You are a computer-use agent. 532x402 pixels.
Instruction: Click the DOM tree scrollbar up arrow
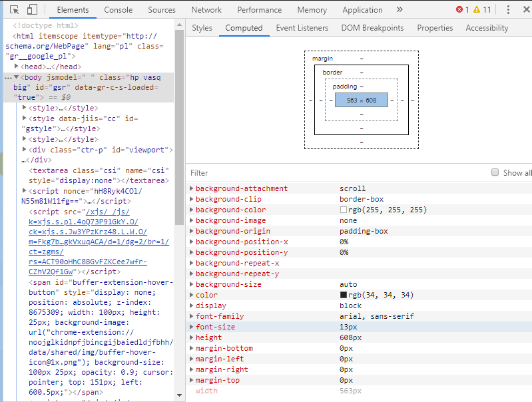[180, 25]
